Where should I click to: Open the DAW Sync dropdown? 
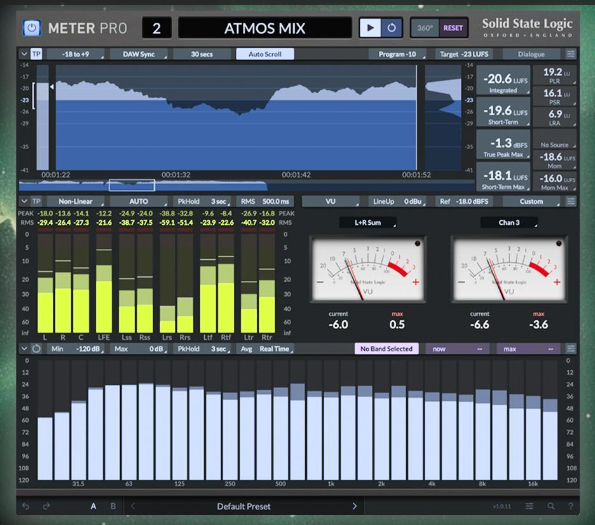point(139,54)
